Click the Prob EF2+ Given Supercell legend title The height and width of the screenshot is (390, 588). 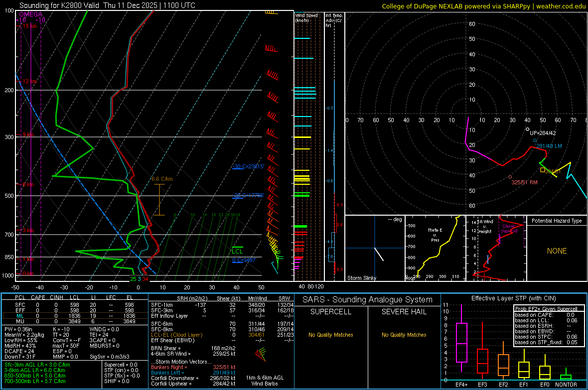(546, 309)
